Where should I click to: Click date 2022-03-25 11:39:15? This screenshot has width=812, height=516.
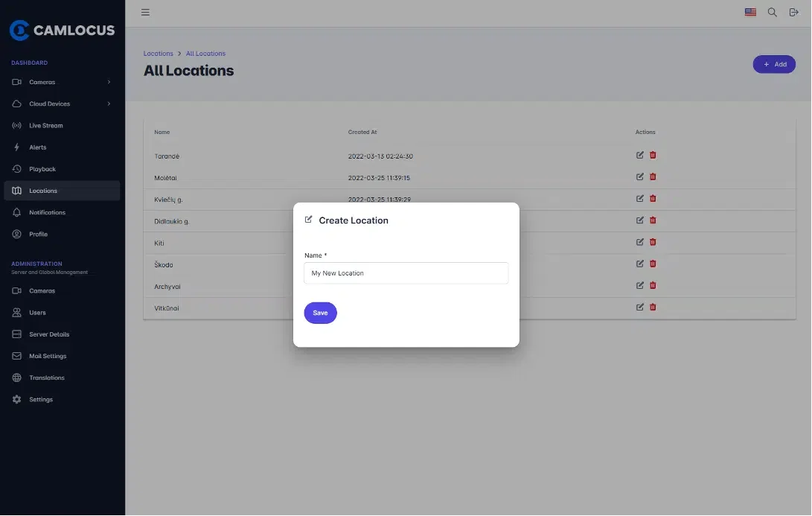(x=379, y=178)
